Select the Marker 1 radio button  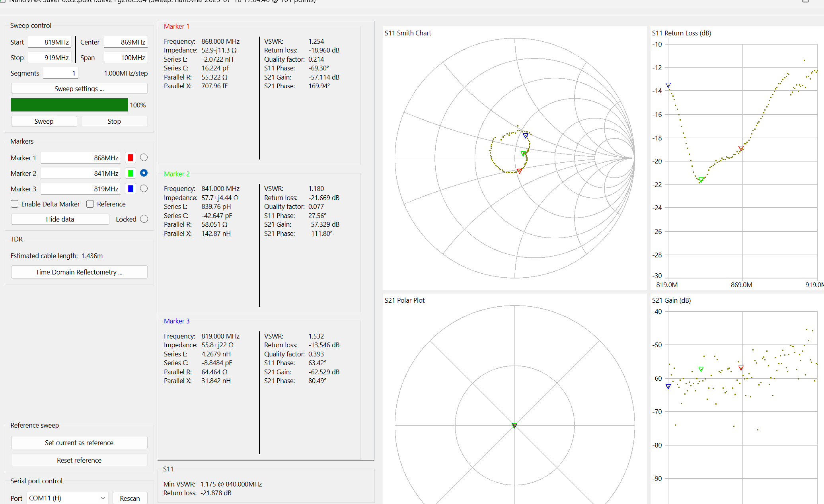(x=144, y=158)
